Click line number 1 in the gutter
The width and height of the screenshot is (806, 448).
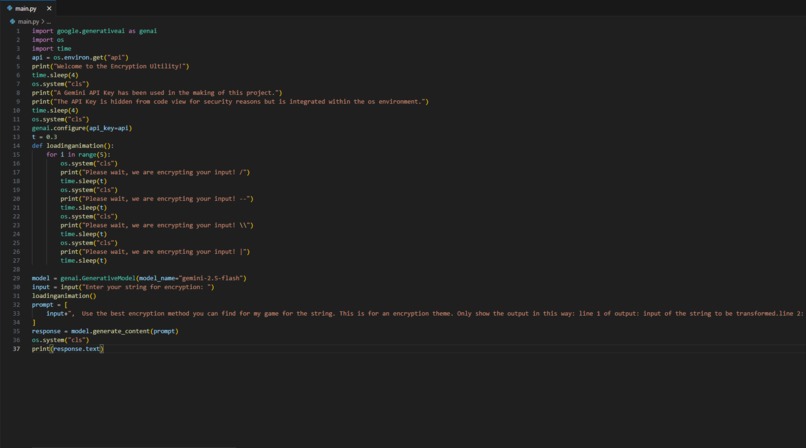(18, 31)
